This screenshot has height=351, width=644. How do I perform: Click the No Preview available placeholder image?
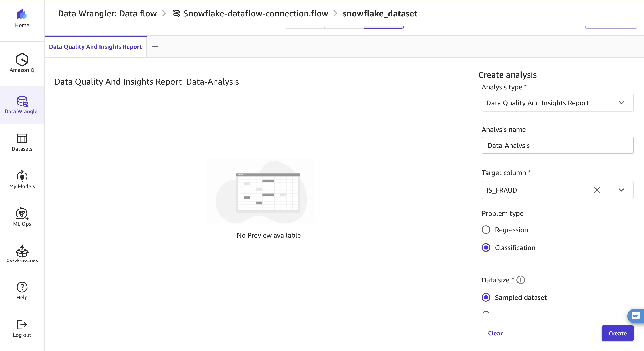[261, 191]
